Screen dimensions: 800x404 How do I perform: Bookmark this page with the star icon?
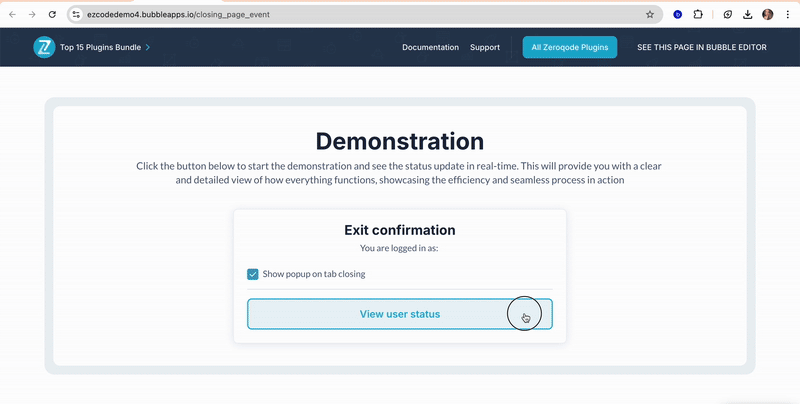point(650,15)
